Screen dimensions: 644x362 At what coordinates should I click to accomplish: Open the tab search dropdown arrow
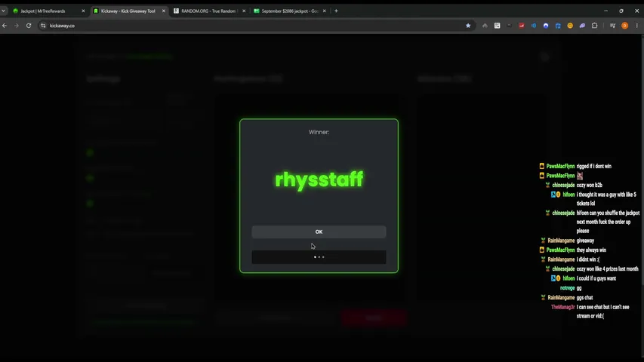pos(3,11)
